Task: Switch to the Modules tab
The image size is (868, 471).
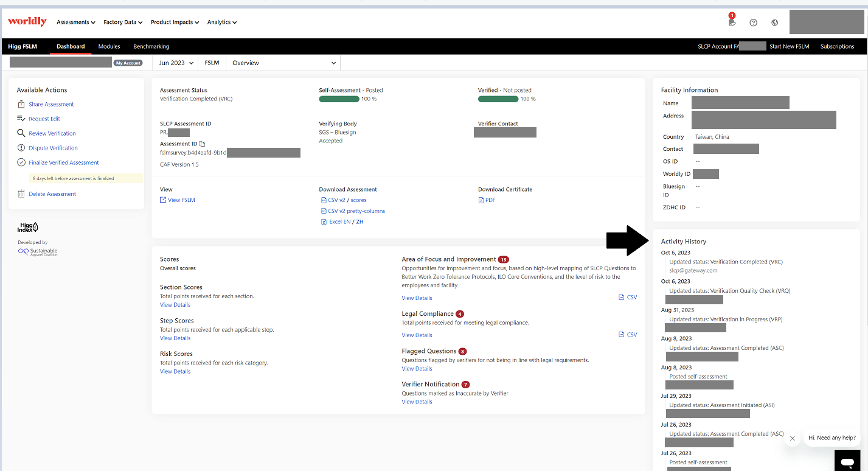Action: (109, 46)
